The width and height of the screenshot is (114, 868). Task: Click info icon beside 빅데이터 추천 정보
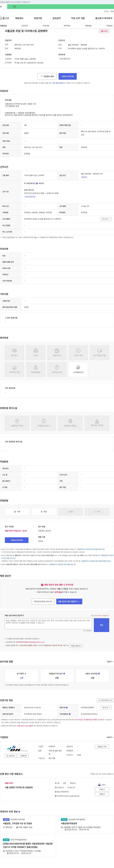19,812
